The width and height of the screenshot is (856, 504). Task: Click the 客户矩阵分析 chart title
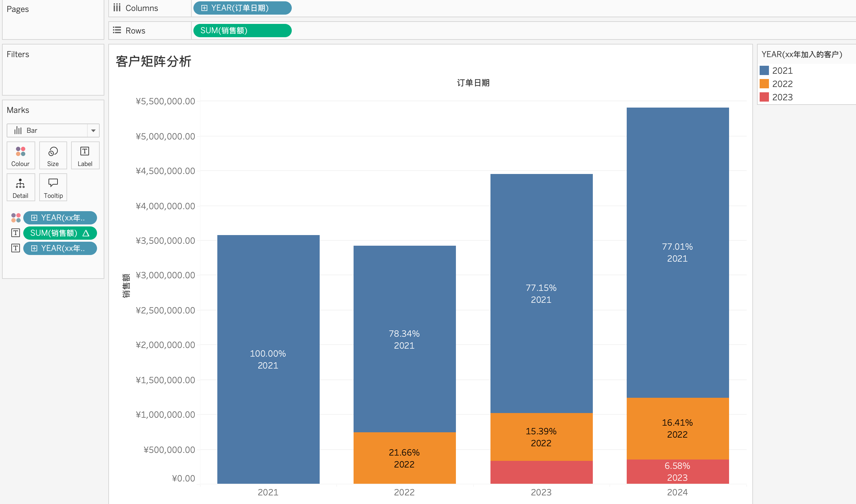(x=153, y=62)
